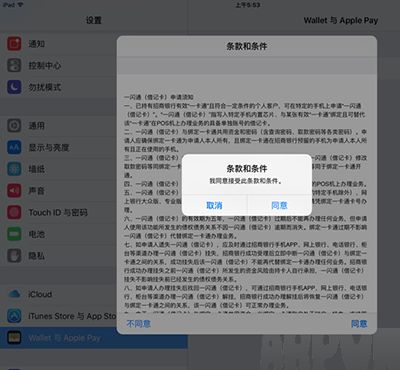Select the 勿扰模式 row label
400x370 pixels.
45,87
